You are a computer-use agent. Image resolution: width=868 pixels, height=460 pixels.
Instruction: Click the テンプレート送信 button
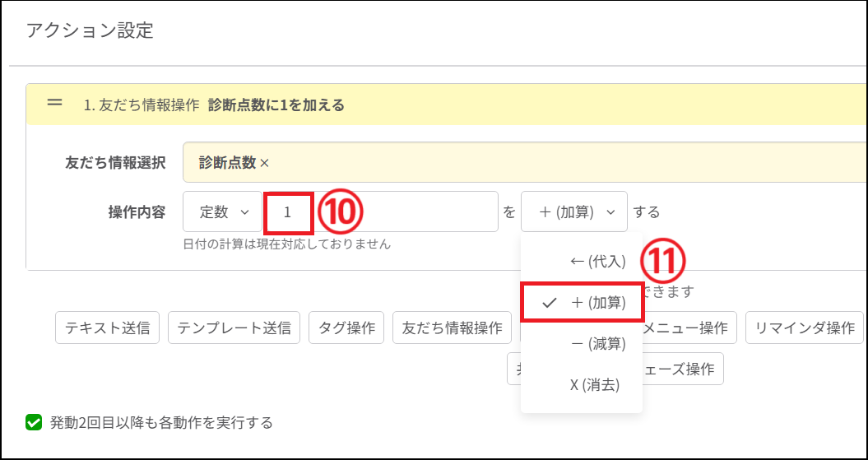[x=234, y=328]
